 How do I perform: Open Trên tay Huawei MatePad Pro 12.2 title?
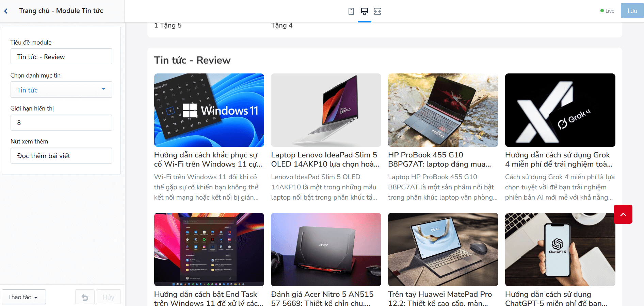[x=440, y=298]
